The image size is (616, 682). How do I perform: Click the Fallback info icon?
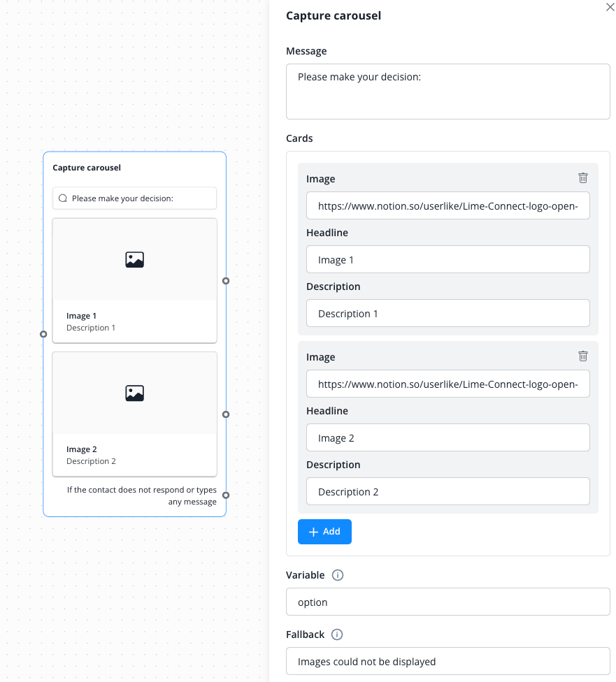click(x=337, y=634)
